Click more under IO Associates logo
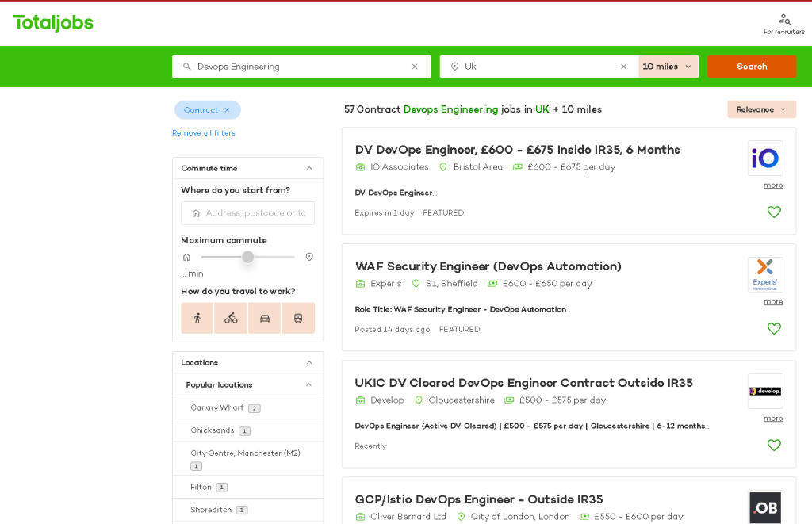The image size is (812, 524). pyautogui.click(x=772, y=186)
